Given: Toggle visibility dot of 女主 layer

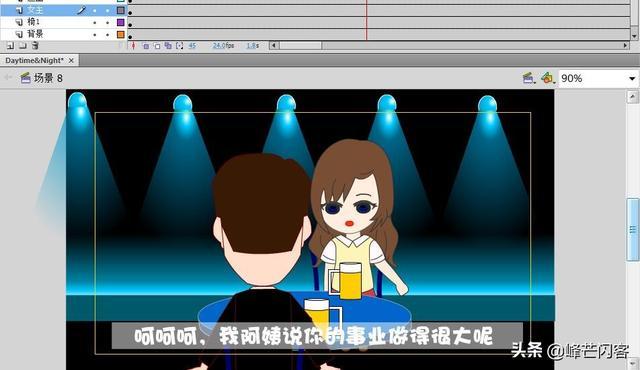Looking at the screenshot, I should coord(95,11).
